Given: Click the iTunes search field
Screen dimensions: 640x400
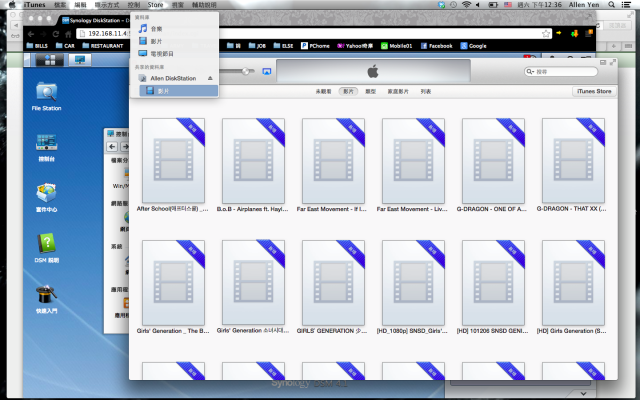Looking at the screenshot, I should (561, 71).
